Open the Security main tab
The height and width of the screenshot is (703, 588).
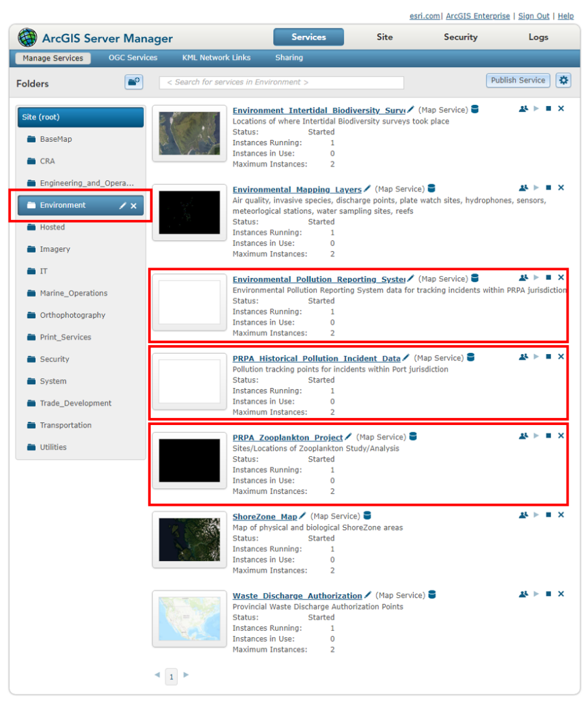[x=461, y=37]
